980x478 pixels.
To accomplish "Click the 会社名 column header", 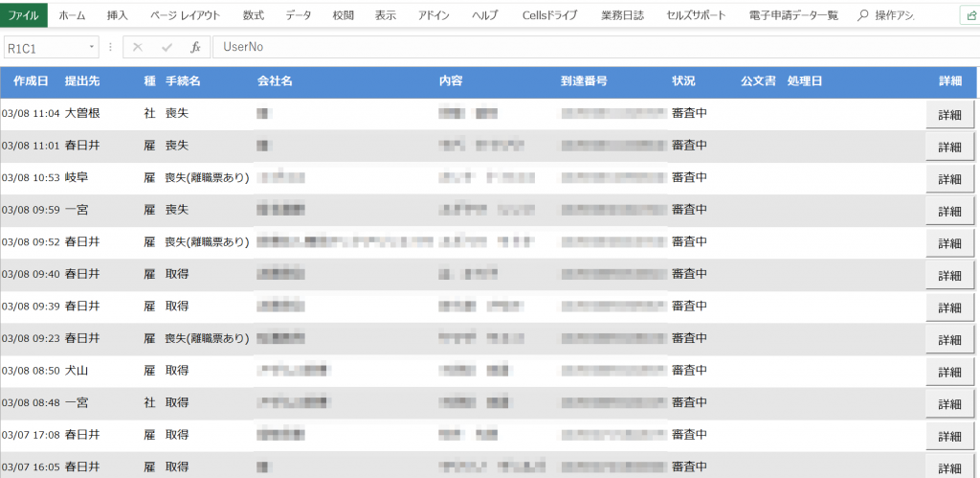I will pyautogui.click(x=275, y=81).
